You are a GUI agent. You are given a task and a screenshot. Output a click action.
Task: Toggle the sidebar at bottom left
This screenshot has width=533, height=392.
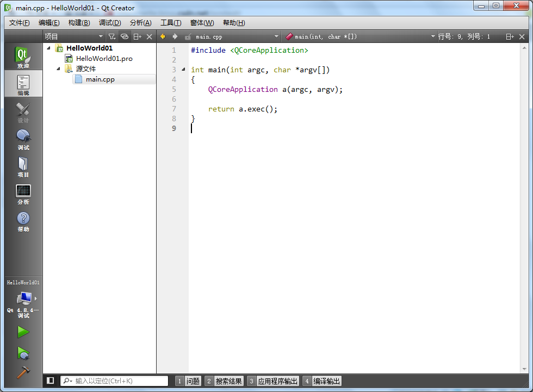(50, 381)
